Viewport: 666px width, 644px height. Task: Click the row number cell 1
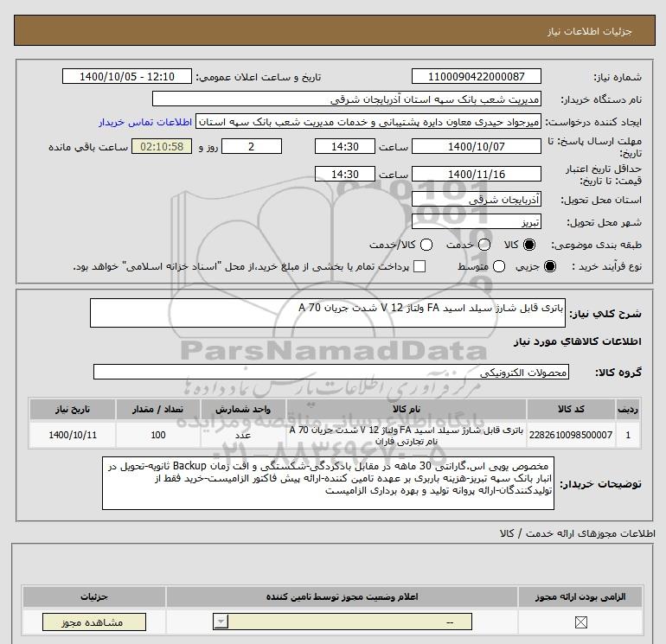(x=628, y=435)
